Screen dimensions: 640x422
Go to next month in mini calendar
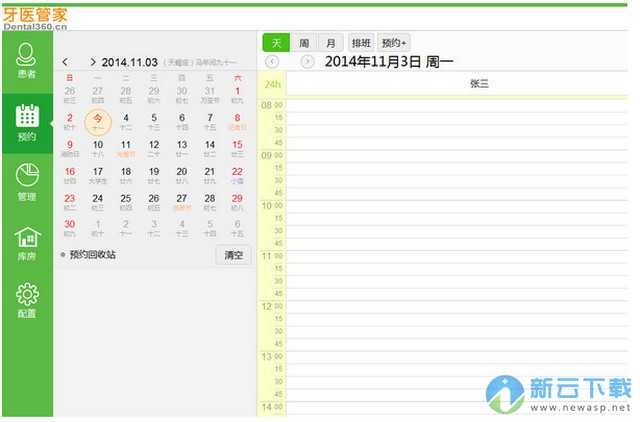(93, 62)
